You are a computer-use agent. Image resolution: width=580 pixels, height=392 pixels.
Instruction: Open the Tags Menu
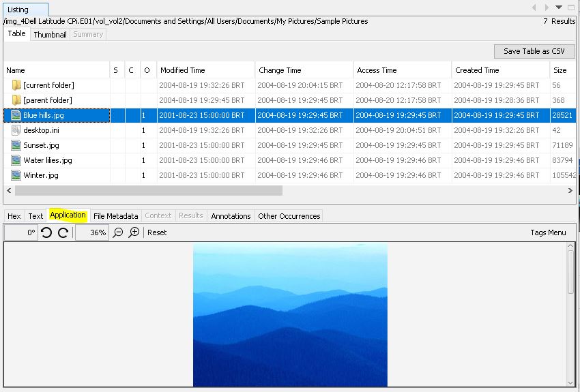(548, 232)
